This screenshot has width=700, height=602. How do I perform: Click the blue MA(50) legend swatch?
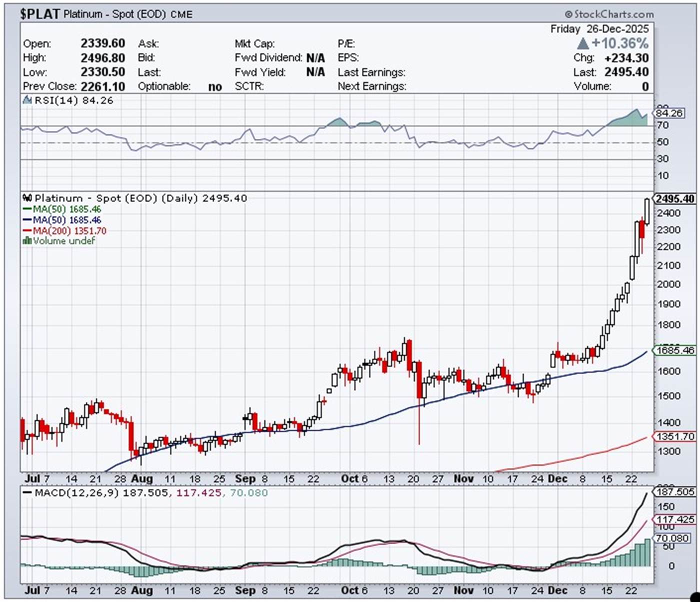click(x=27, y=220)
